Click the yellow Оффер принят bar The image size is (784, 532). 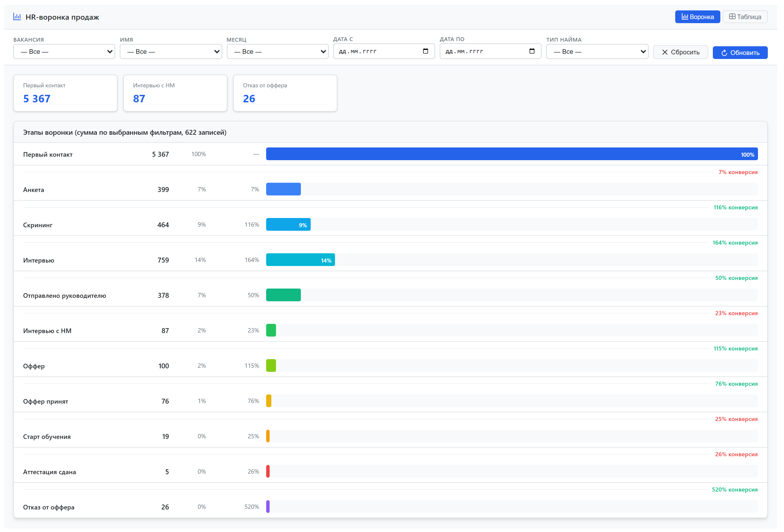[268, 401]
